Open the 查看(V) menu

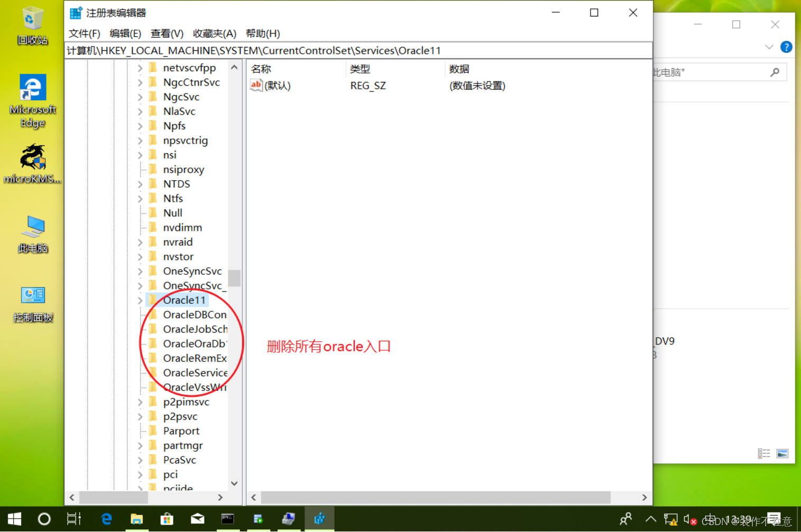(x=167, y=33)
